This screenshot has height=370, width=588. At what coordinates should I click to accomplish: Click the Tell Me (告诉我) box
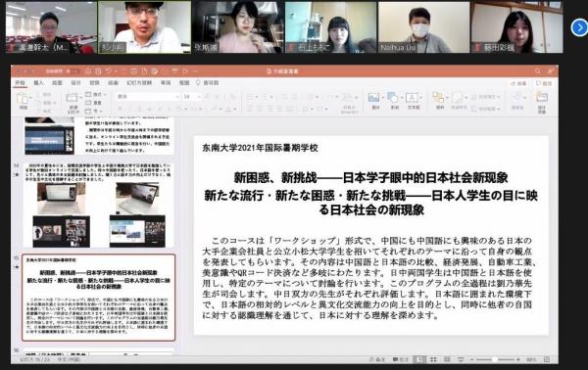pyautogui.click(x=208, y=83)
